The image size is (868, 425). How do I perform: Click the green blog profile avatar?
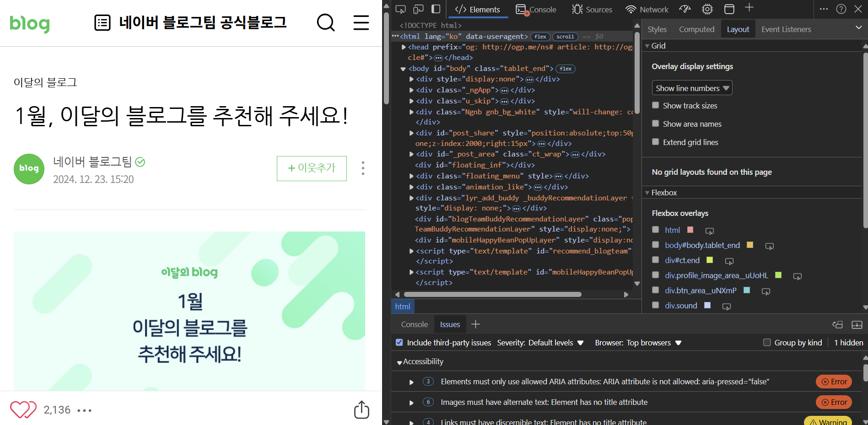tap(29, 169)
